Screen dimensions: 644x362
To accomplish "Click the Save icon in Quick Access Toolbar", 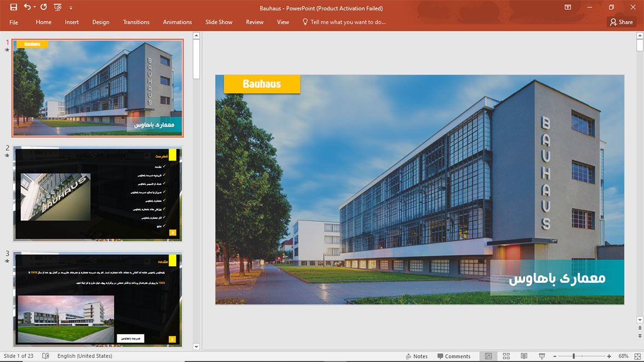I will click(14, 7).
